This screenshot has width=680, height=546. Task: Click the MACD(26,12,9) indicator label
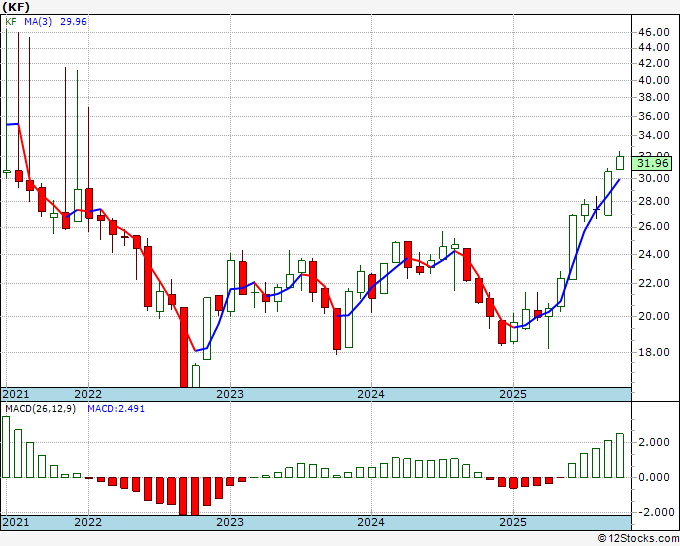(40, 409)
